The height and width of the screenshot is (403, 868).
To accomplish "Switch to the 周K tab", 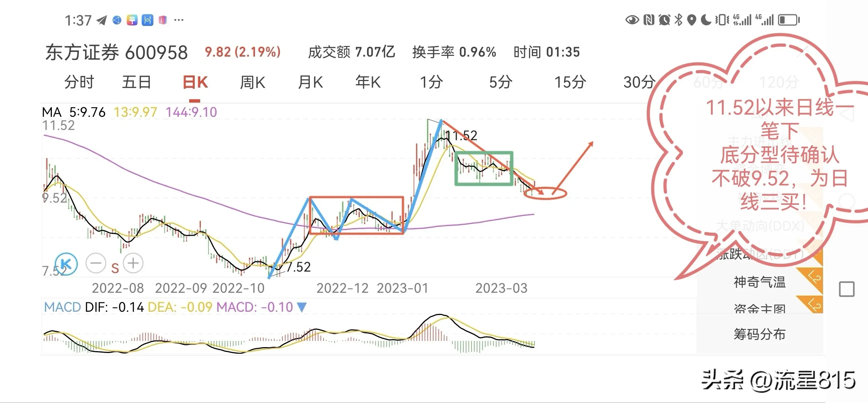I will coord(252,82).
